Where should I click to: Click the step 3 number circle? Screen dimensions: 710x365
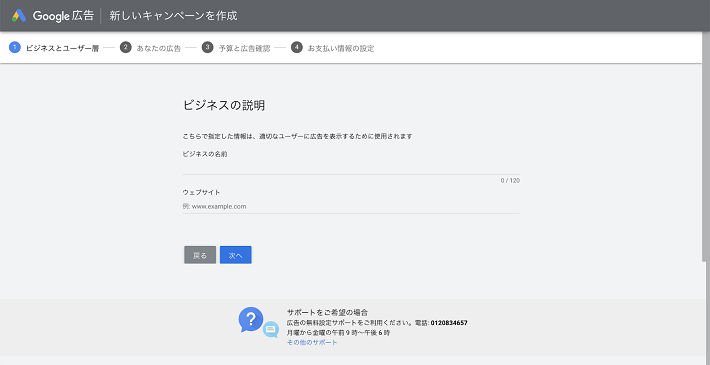pyautogui.click(x=207, y=48)
